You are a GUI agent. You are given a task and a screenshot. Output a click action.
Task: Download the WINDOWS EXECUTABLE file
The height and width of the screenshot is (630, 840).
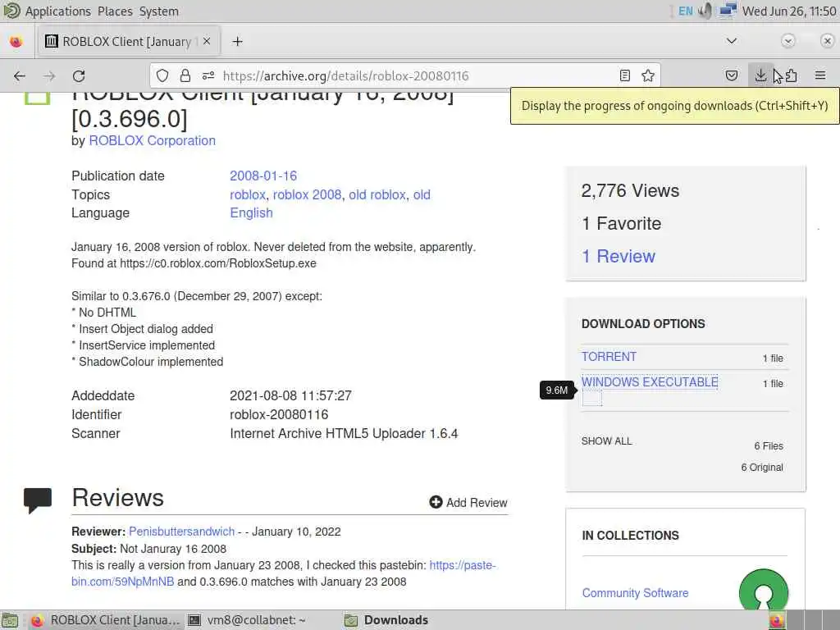(650, 382)
